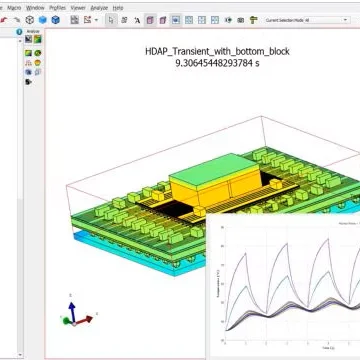Click the dark plot icon in Analyze panel

[x=29, y=39]
